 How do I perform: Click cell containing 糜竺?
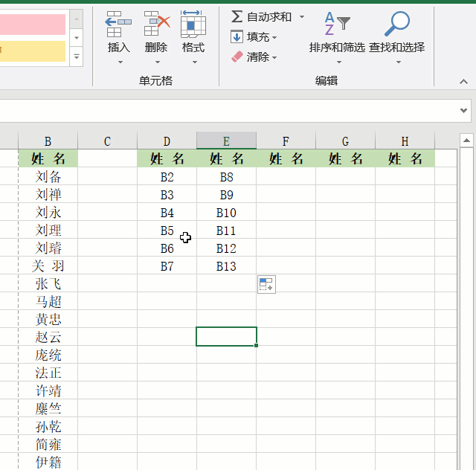(48, 408)
